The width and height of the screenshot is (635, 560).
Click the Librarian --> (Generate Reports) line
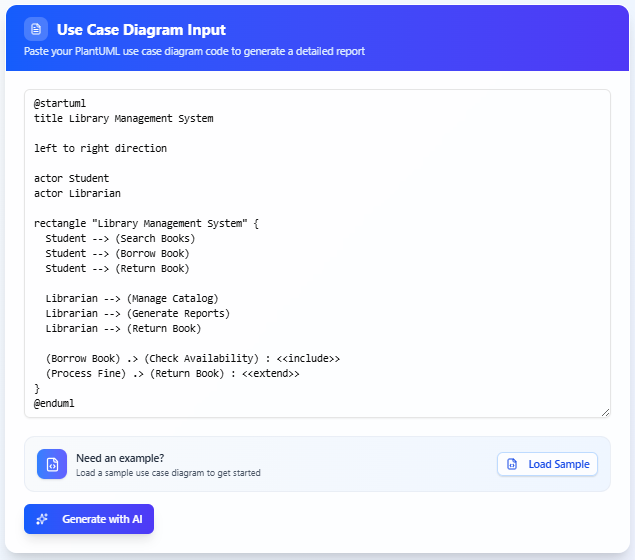tap(137, 313)
